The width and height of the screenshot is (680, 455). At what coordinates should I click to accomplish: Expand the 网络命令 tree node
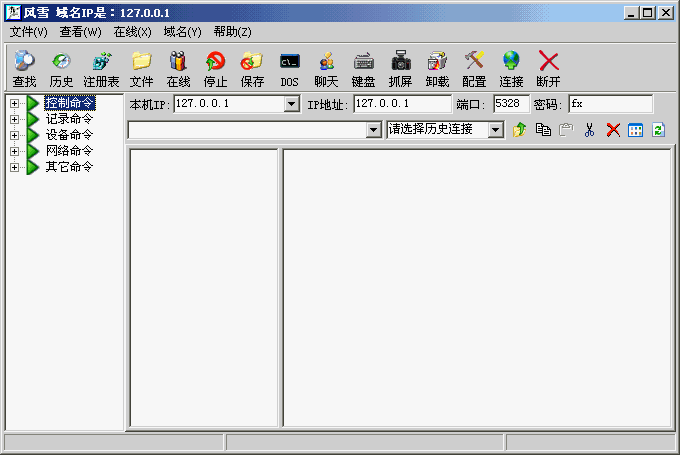click(15, 151)
